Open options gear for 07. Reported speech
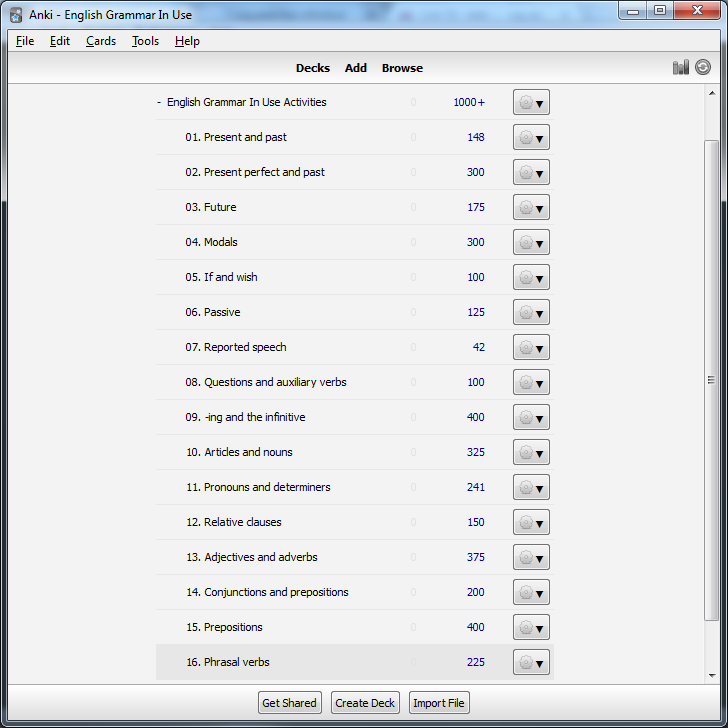 coord(531,347)
